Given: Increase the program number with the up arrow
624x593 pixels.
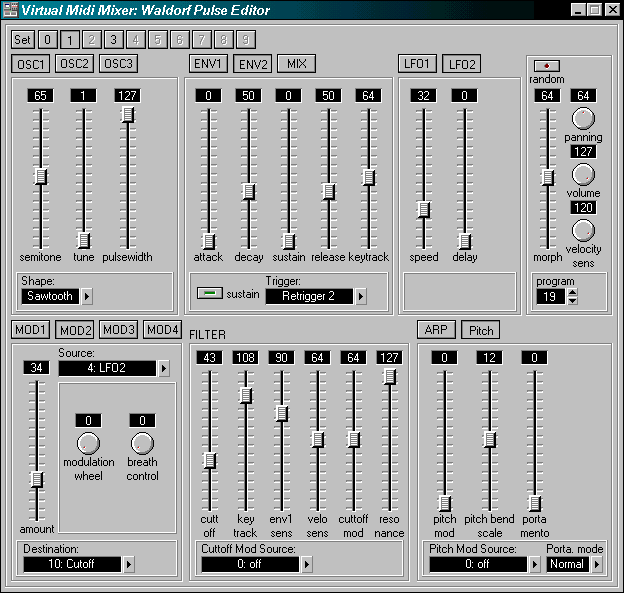Looking at the screenshot, I should click(572, 293).
